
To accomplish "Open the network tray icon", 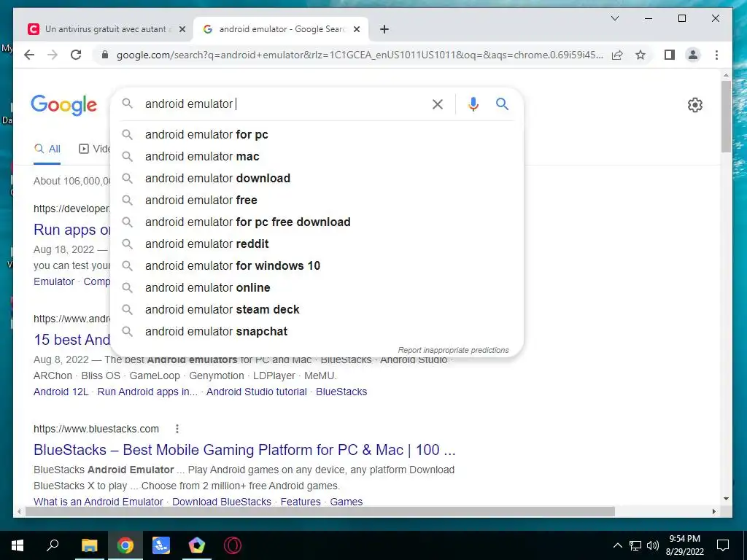I will click(x=635, y=545).
